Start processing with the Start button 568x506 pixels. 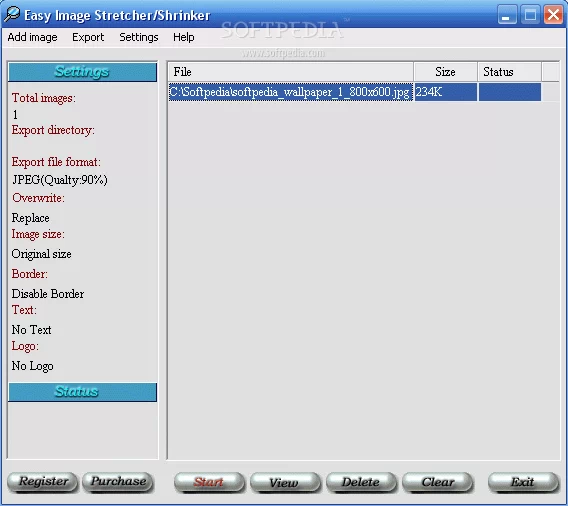coord(209,482)
